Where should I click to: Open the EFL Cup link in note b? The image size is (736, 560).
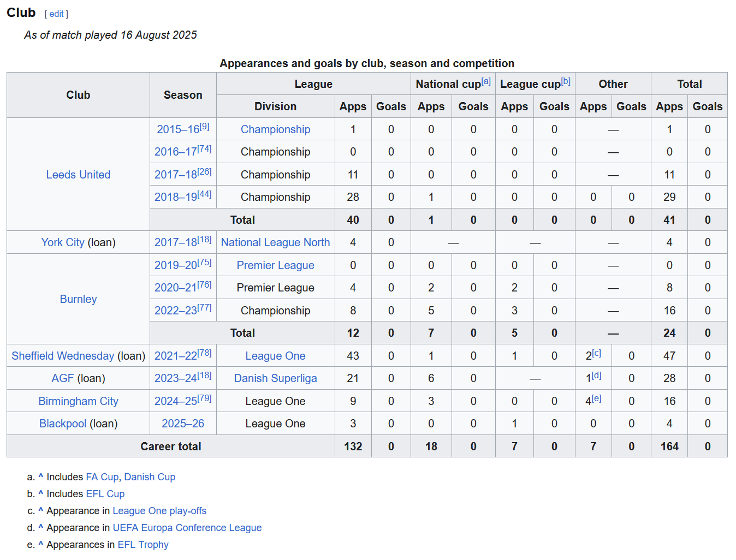point(105,494)
